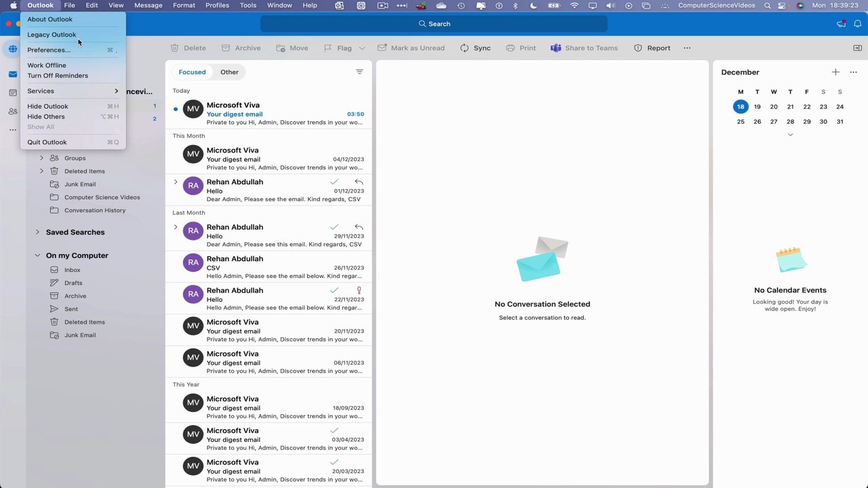This screenshot has width=868, height=488.
Task: Open Microsoft Viva email dated 04/12/2023
Action: coord(269,159)
